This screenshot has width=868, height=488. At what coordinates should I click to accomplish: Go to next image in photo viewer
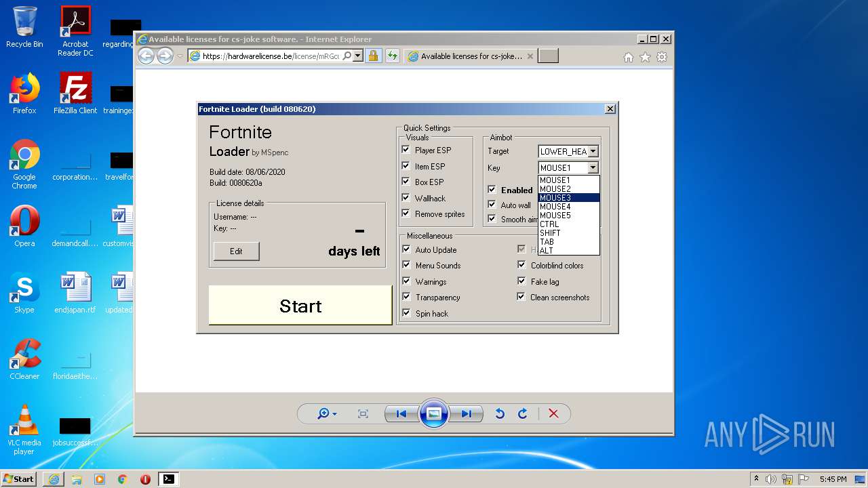[467, 413]
